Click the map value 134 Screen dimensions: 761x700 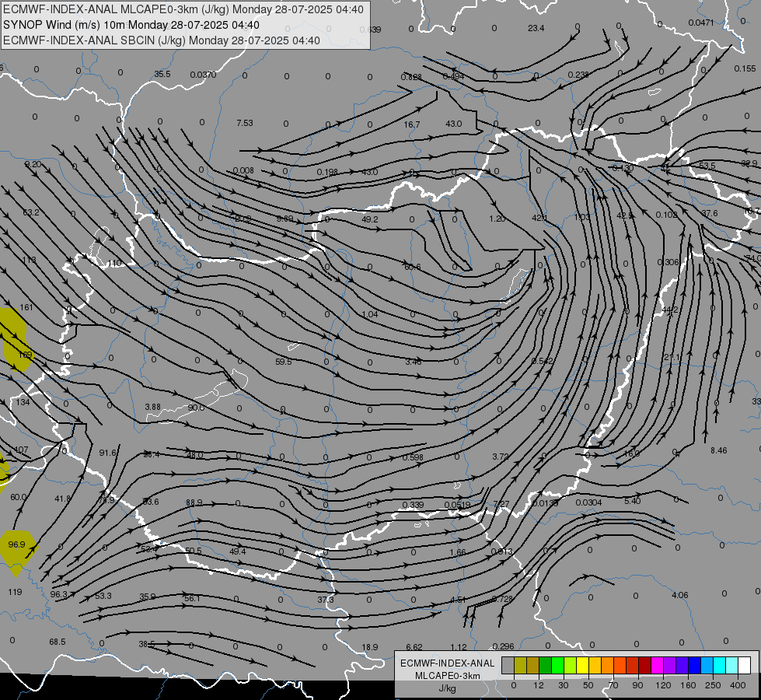click(x=23, y=402)
